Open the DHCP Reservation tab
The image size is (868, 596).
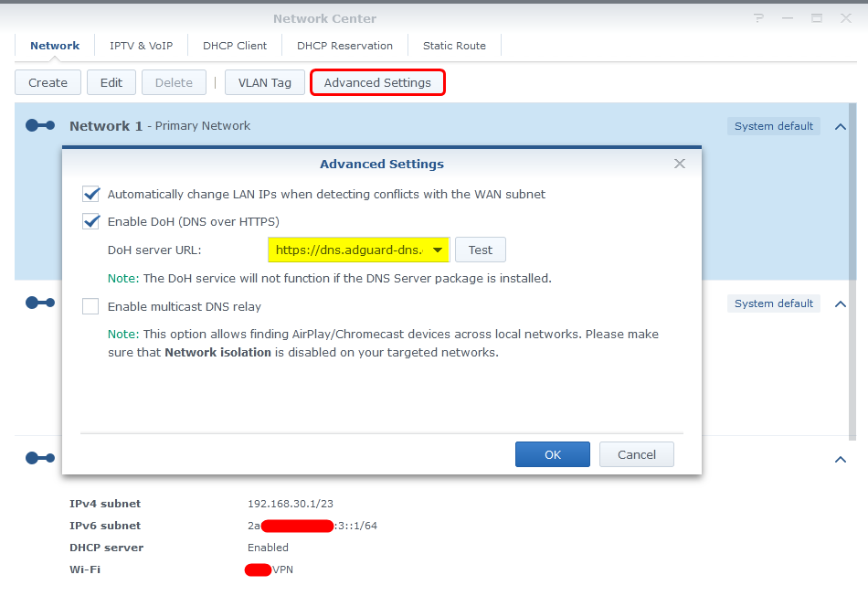click(344, 46)
